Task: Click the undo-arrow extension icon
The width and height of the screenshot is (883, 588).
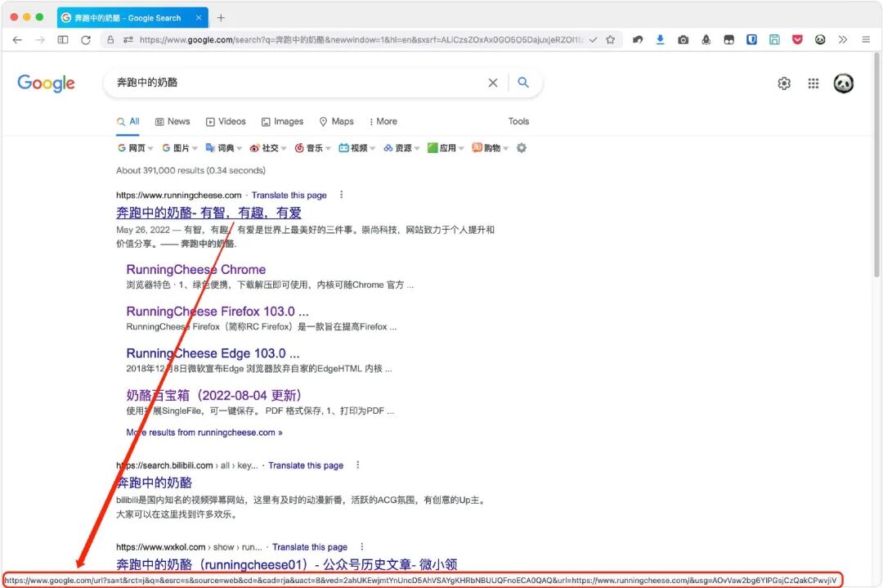Action: (x=638, y=40)
